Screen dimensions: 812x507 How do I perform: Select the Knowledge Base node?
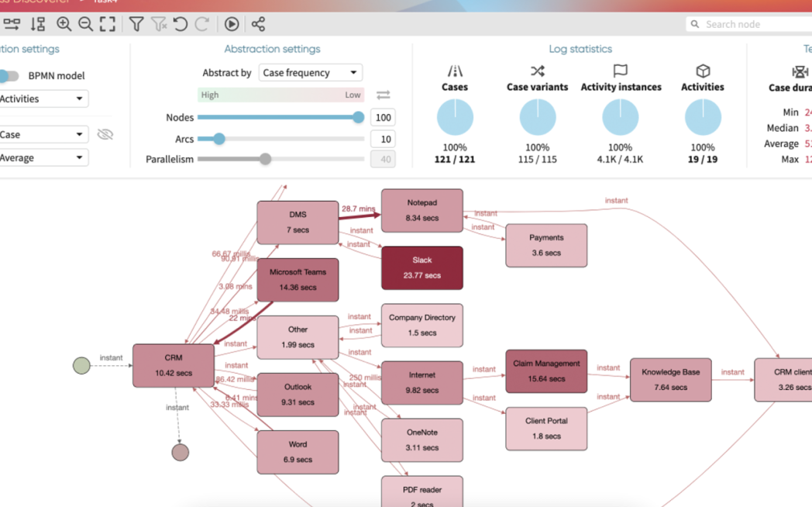point(671,380)
